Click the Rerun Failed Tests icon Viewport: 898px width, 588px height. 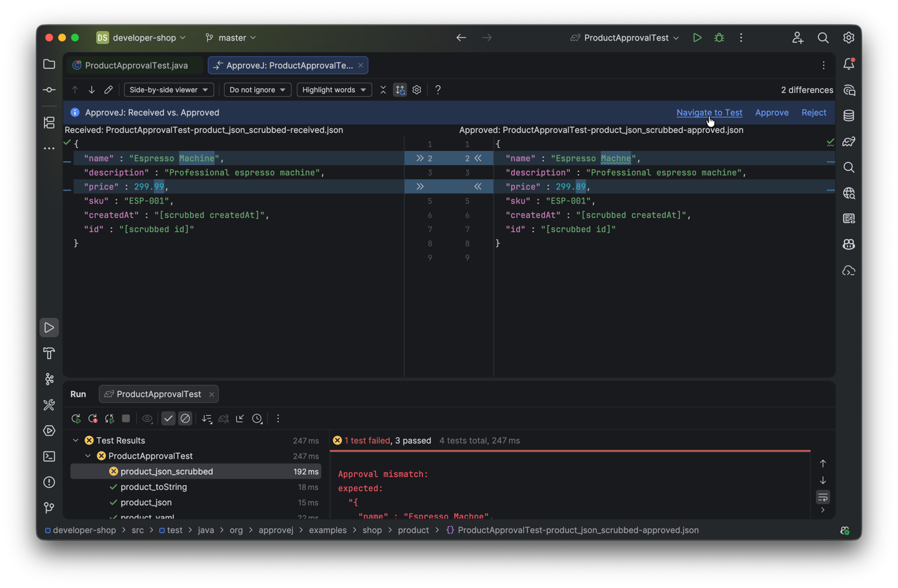point(93,419)
